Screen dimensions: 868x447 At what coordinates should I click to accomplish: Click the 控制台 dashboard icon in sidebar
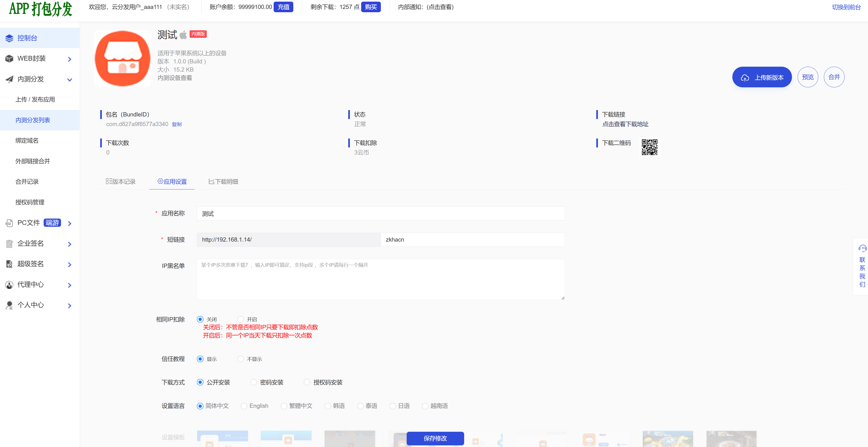point(9,38)
